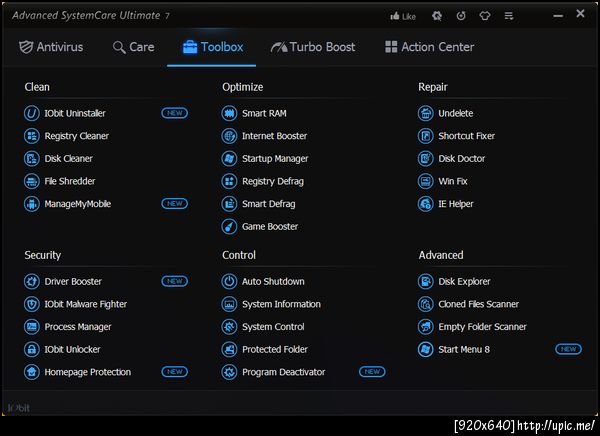The image size is (600, 436).
Task: Switch to the Antivirus tab
Action: tap(51, 47)
